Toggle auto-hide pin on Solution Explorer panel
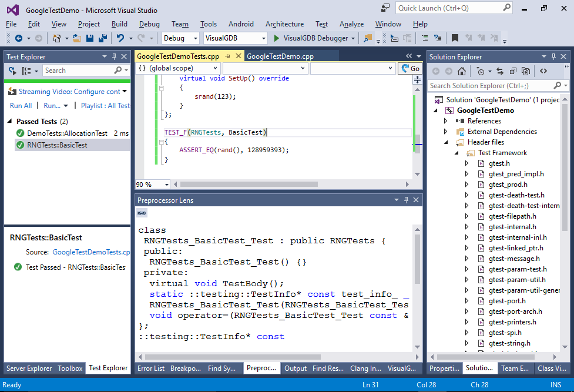 click(x=553, y=56)
